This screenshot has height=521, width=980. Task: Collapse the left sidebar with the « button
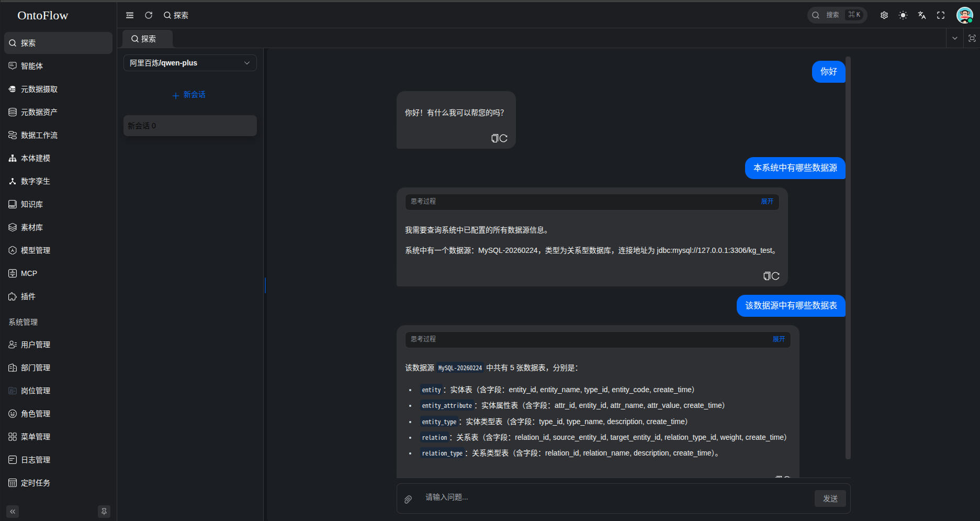click(12, 511)
